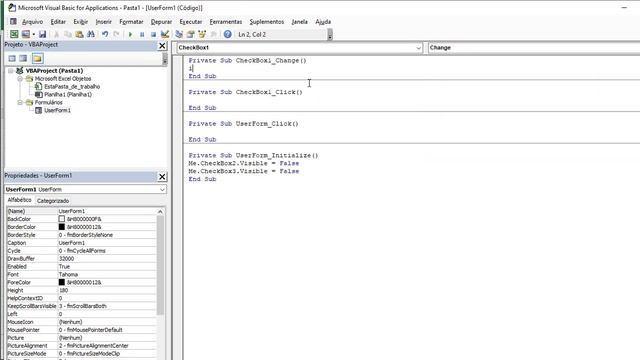This screenshot has width=640, height=360.
Task: Open the Ferramentas menu
Action: point(226,22)
